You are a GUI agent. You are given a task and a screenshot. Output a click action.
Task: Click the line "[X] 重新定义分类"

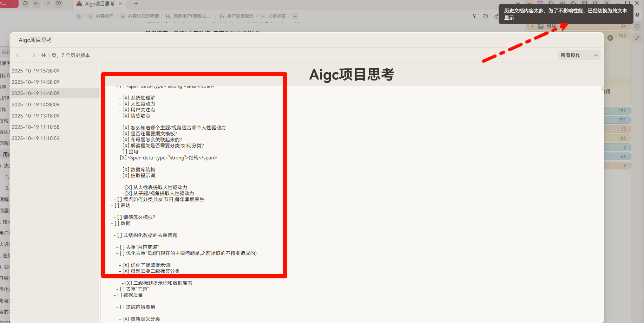pyautogui.click(x=139, y=319)
